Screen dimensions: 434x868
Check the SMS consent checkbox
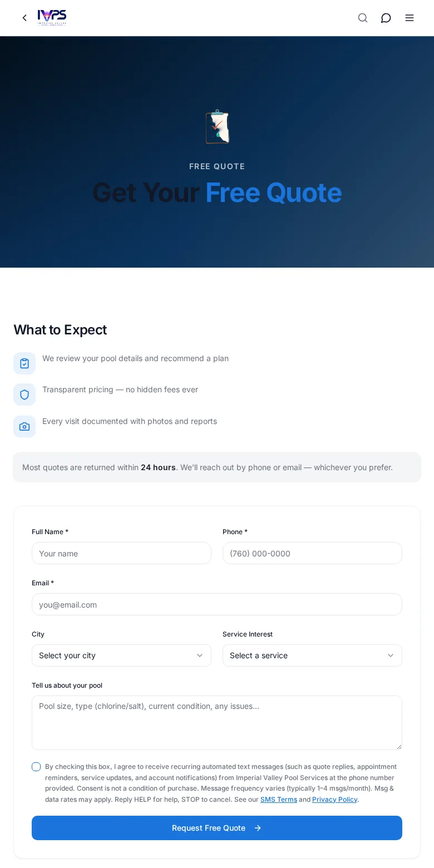pyautogui.click(x=36, y=767)
